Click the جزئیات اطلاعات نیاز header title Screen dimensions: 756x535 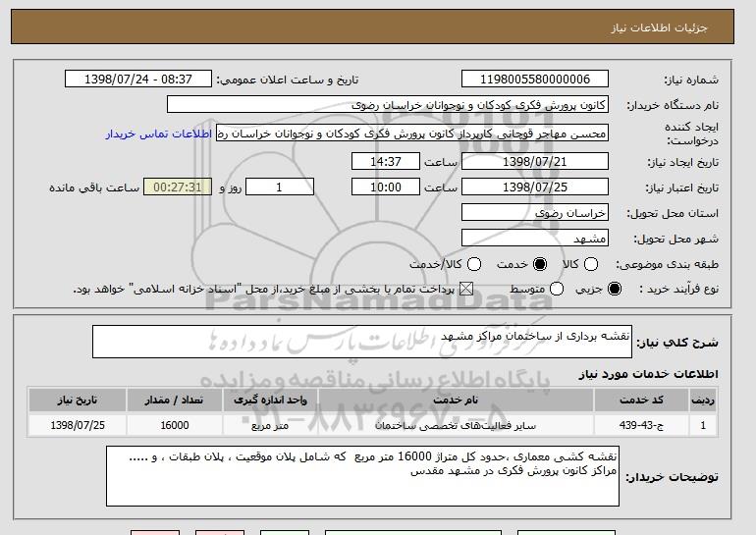(659, 27)
